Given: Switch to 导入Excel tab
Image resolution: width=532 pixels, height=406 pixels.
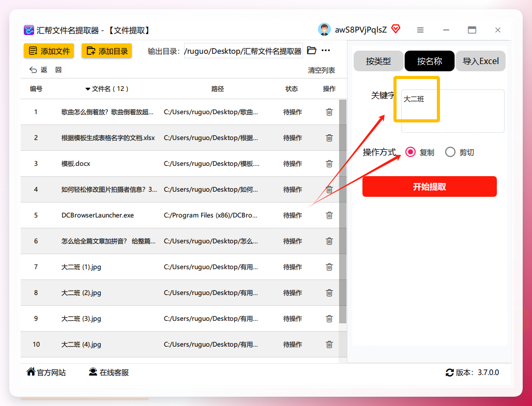Looking at the screenshot, I should click(480, 61).
